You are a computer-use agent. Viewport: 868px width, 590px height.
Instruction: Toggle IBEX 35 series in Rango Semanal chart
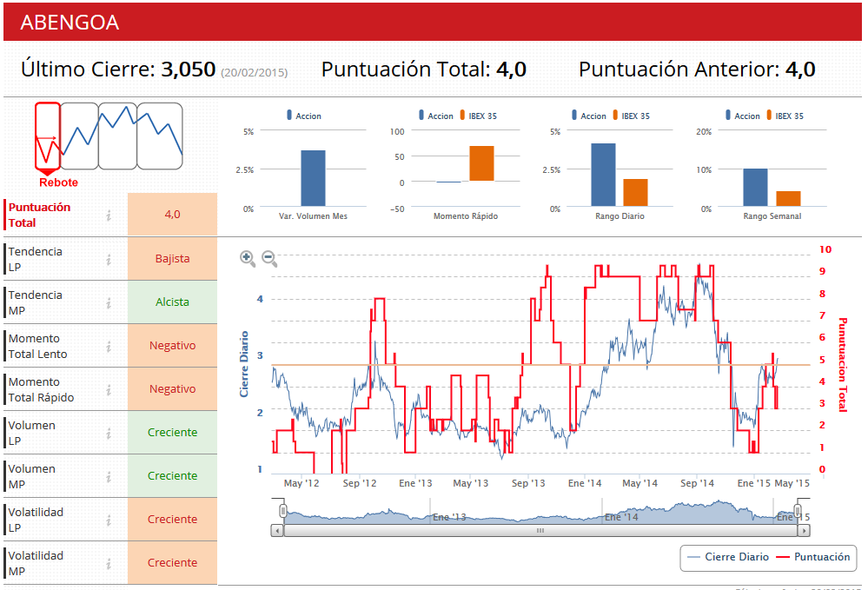[x=785, y=116]
